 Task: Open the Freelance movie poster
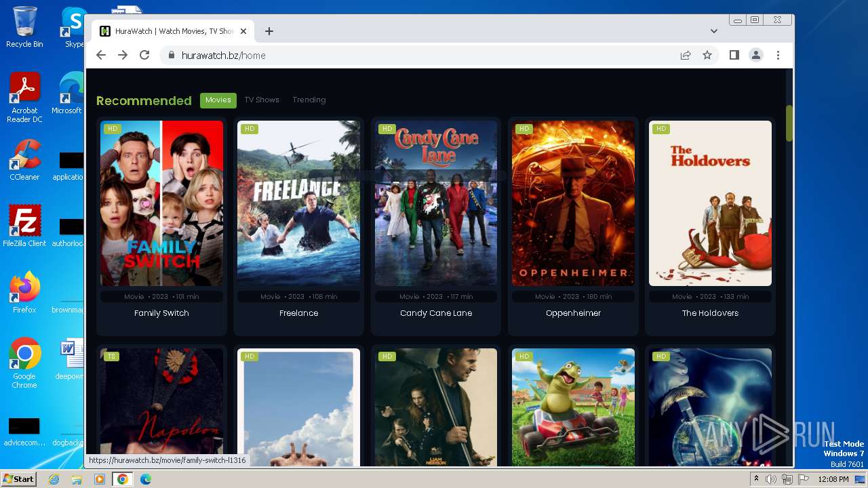click(x=298, y=203)
